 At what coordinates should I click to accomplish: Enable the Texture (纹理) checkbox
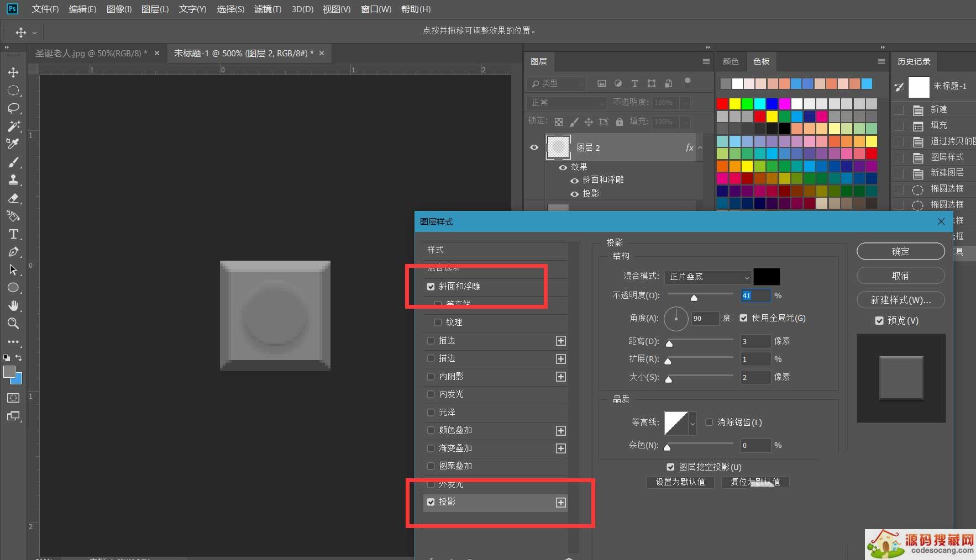[438, 323]
